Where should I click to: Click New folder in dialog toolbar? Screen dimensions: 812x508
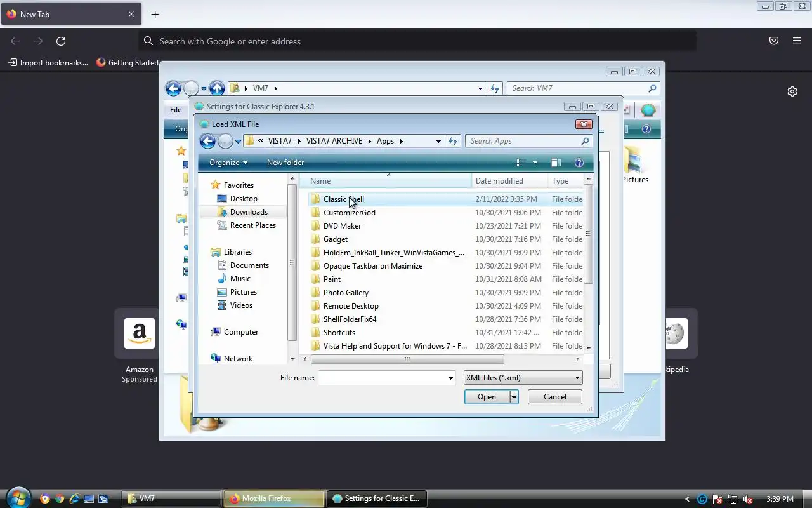(285, 163)
